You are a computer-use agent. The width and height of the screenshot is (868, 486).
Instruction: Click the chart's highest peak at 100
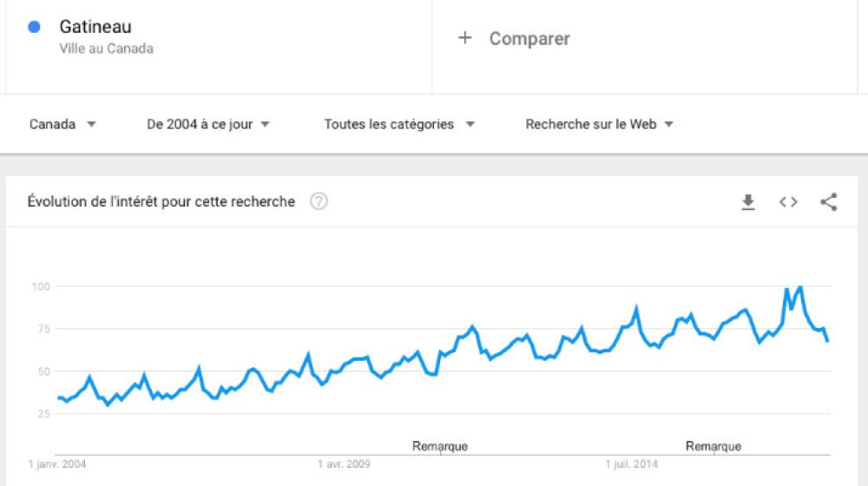(x=799, y=286)
